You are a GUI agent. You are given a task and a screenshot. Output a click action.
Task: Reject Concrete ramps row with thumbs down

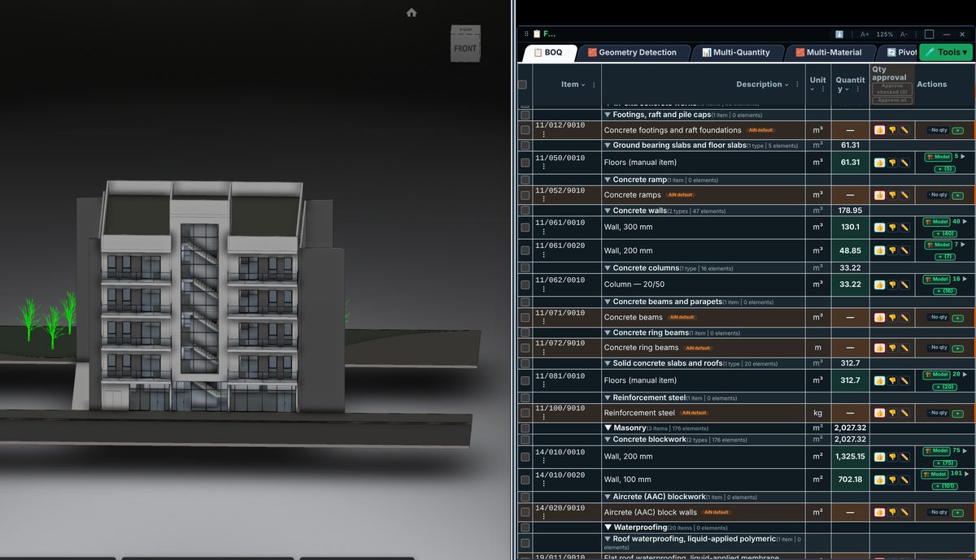click(x=891, y=195)
